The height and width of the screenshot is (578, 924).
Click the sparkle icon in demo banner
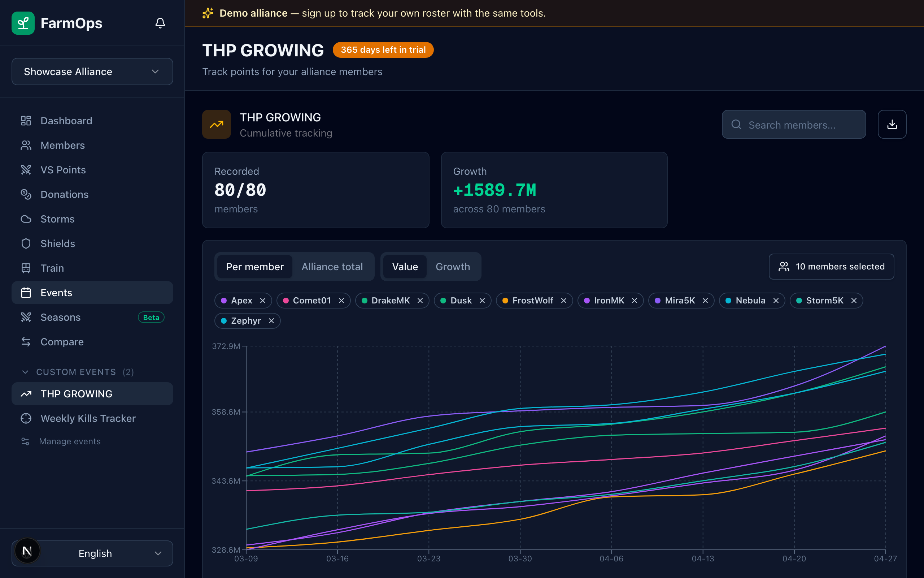click(208, 13)
